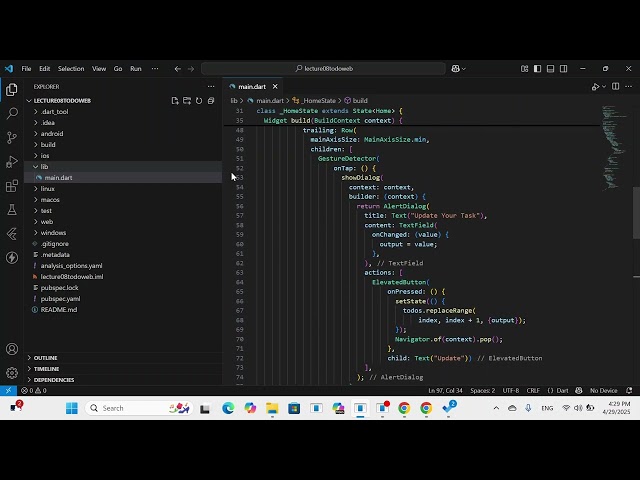
Task: Open editor more actions ellipsis
Action: pos(629,87)
